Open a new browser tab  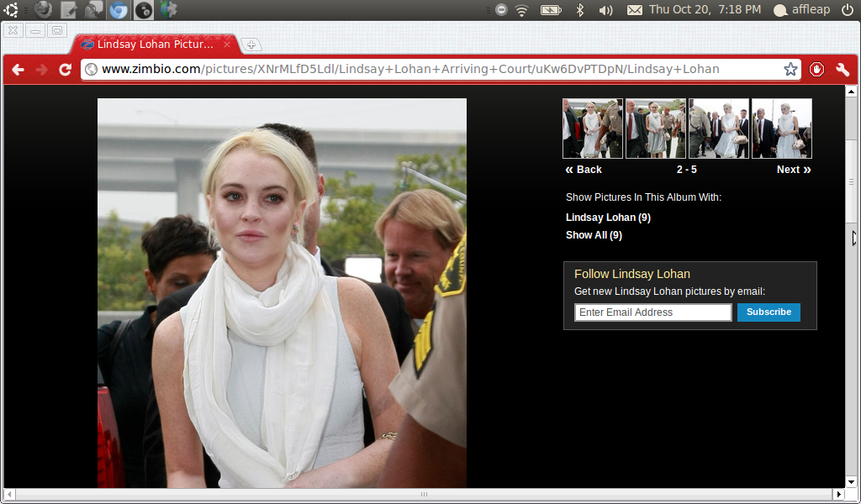[251, 45]
